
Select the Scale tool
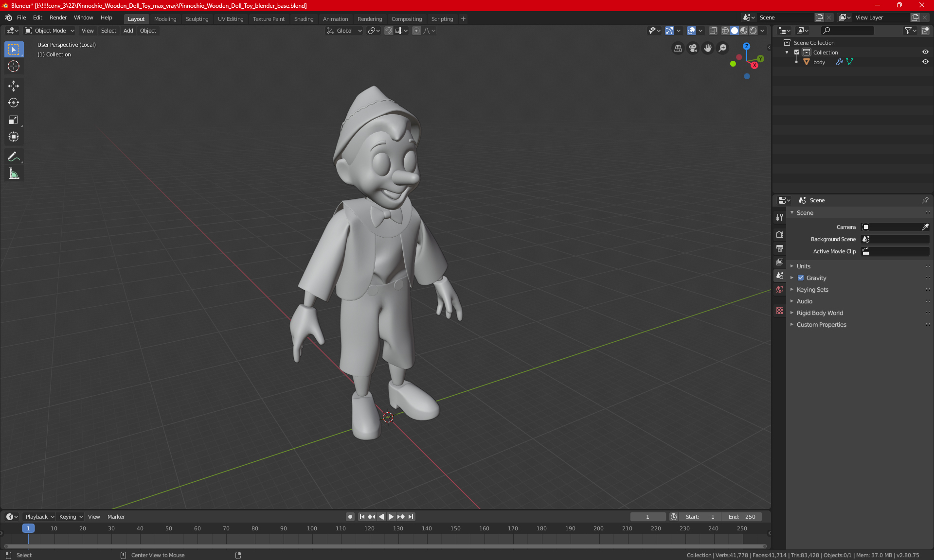click(14, 120)
